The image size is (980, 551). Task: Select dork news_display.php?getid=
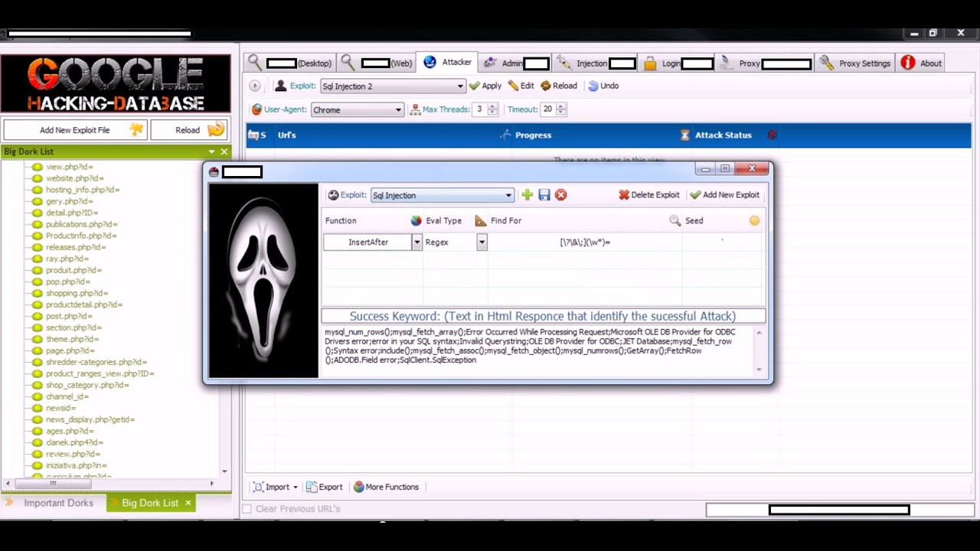click(x=90, y=419)
